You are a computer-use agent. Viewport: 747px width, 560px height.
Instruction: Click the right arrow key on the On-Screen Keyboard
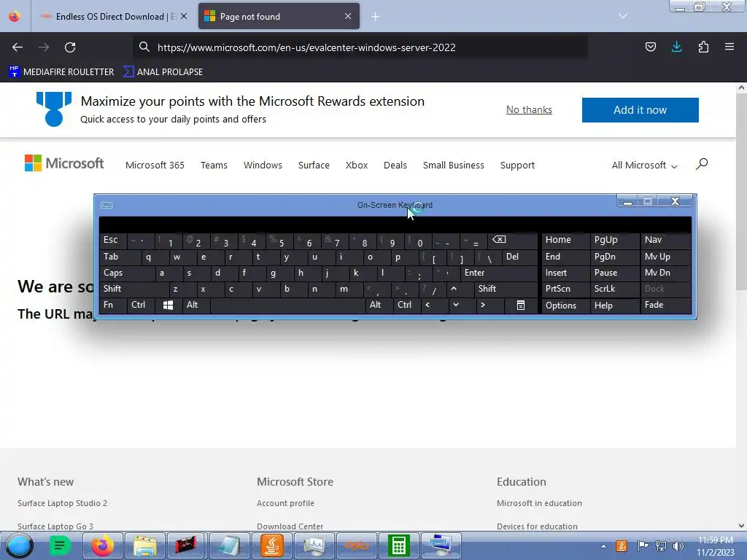(x=489, y=306)
